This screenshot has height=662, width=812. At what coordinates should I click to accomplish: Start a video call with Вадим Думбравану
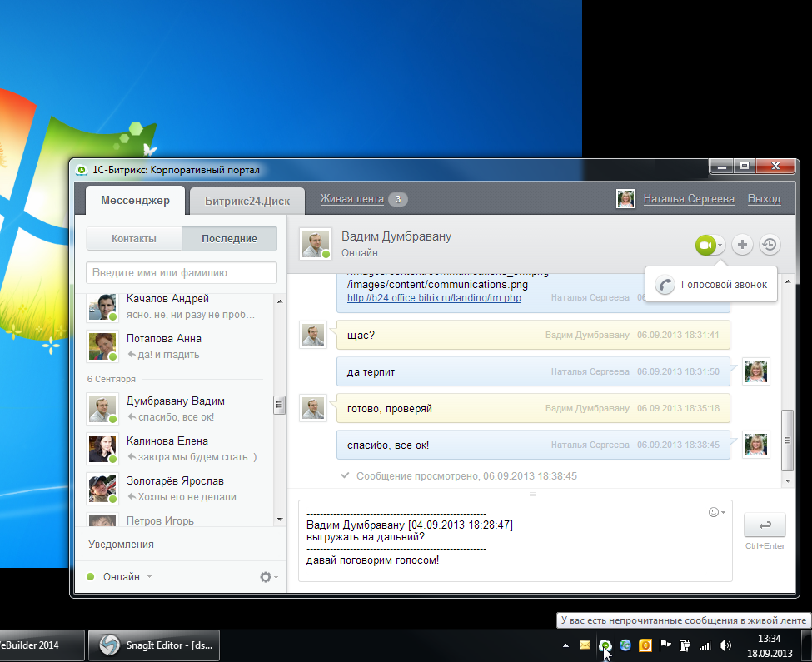pyautogui.click(x=705, y=245)
